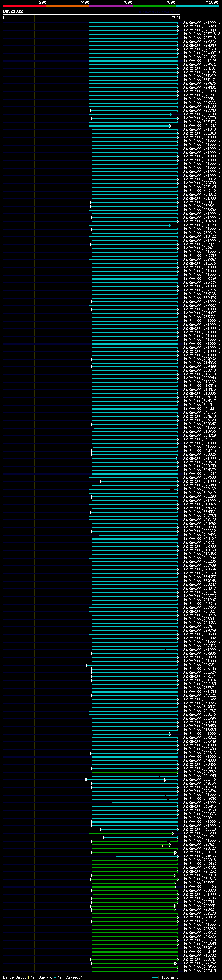This screenshot has width=222, height=980.
Task: Select hit label UniRef100_A2DJZ7
Action: tap(199, 848)
